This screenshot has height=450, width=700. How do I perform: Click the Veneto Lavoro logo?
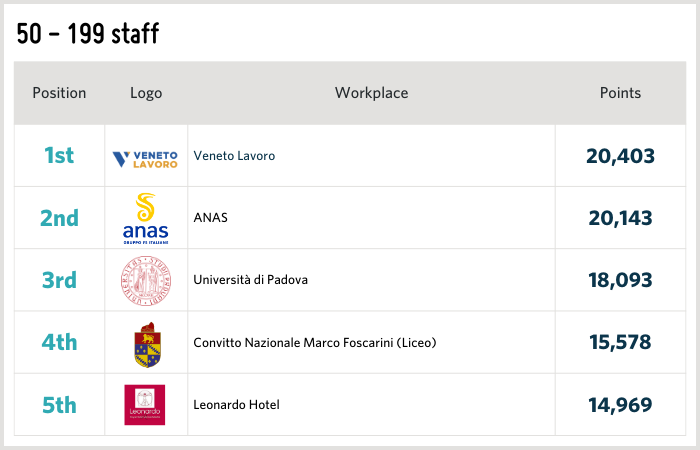pyautogui.click(x=145, y=157)
